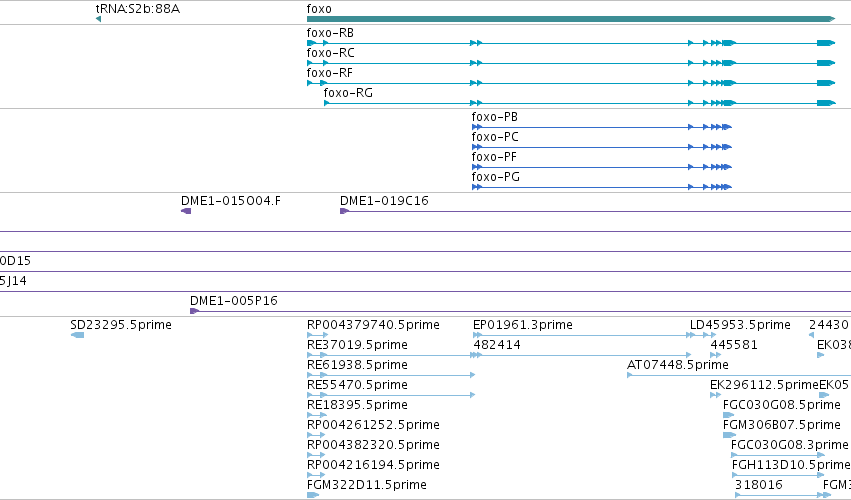Open the RP004379740.5prime EST
This screenshot has height=500, width=851.
[317, 335]
